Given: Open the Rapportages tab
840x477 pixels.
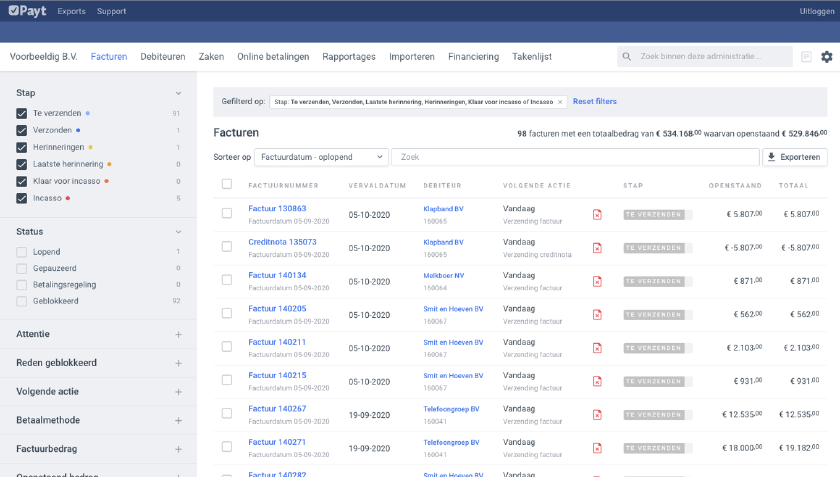Looking at the screenshot, I should (349, 57).
